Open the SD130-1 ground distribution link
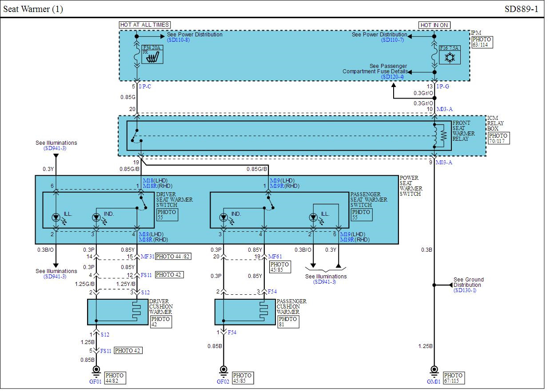The height and width of the screenshot is (392, 550). (465, 290)
